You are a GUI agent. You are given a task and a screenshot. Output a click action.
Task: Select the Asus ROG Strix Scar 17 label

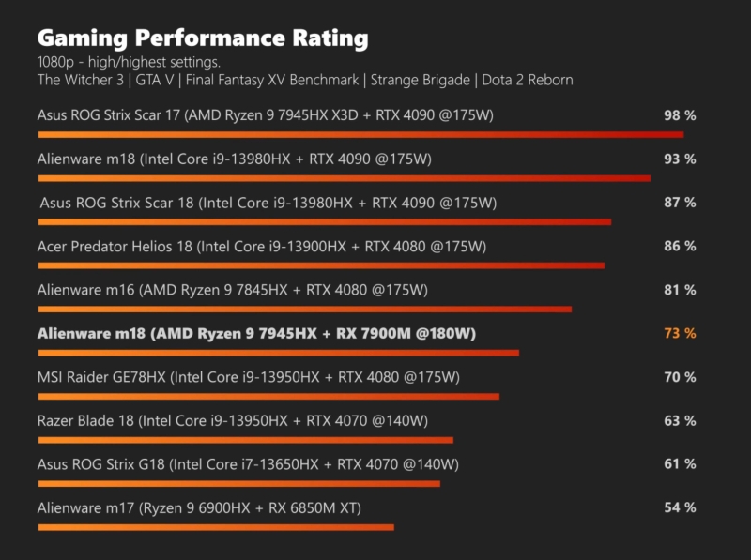[266, 115]
